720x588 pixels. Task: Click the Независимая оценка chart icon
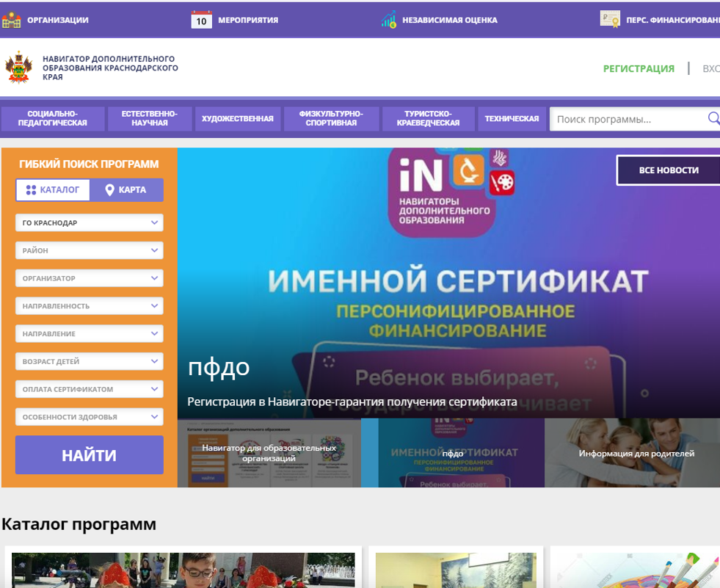(x=388, y=20)
